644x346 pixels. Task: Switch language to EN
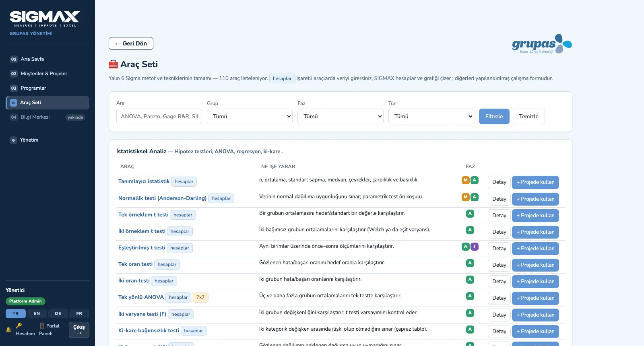tap(37, 314)
